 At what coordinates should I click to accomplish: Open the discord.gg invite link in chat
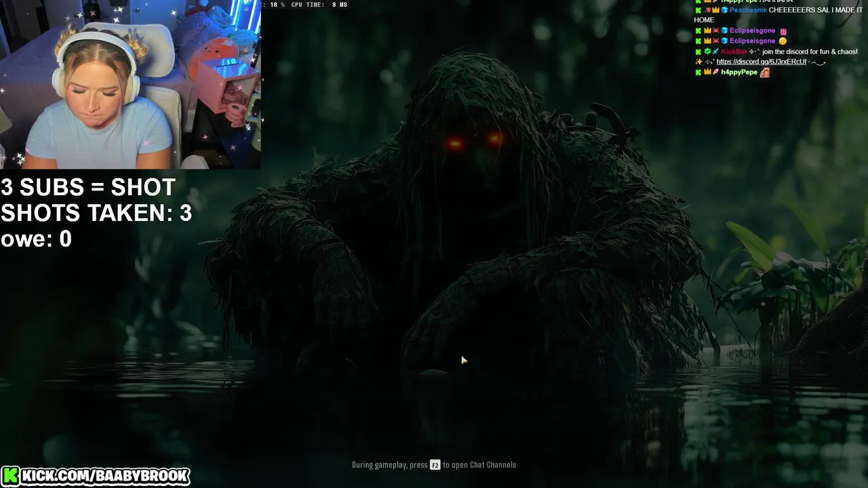(x=762, y=62)
